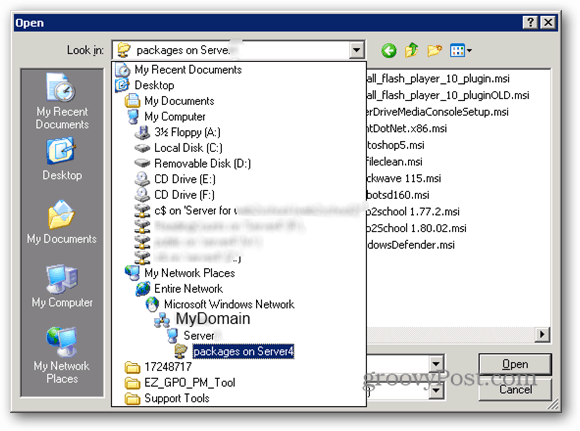Viewport: 580px width, 431px height.
Task: Select flash_player_10_pluginOLD.msi file
Action: tap(448, 95)
